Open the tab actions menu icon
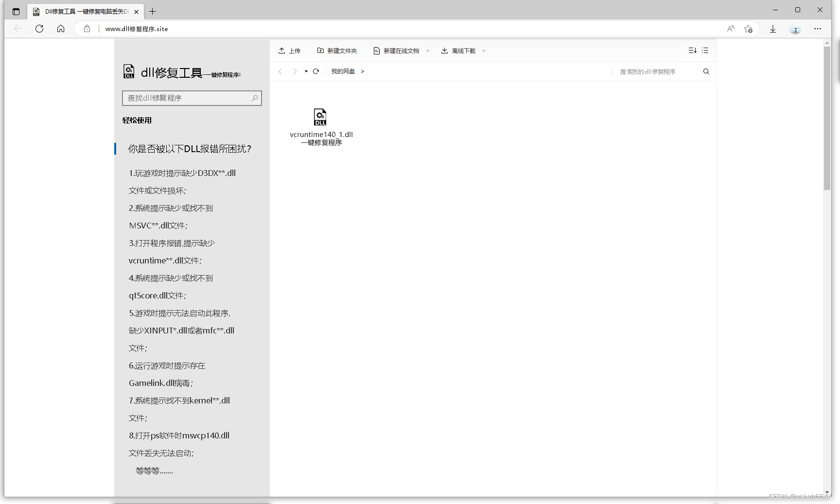The width and height of the screenshot is (840, 504). coord(16,11)
